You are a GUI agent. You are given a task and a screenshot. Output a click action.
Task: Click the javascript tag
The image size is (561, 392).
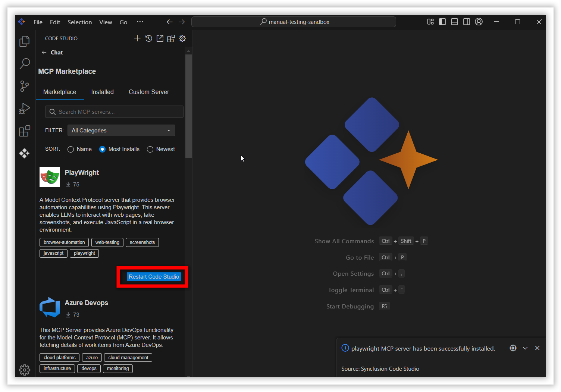click(x=53, y=253)
